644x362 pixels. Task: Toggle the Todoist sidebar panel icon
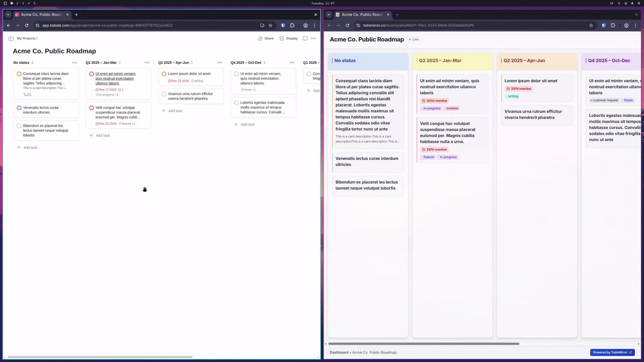pyautogui.click(x=11, y=38)
